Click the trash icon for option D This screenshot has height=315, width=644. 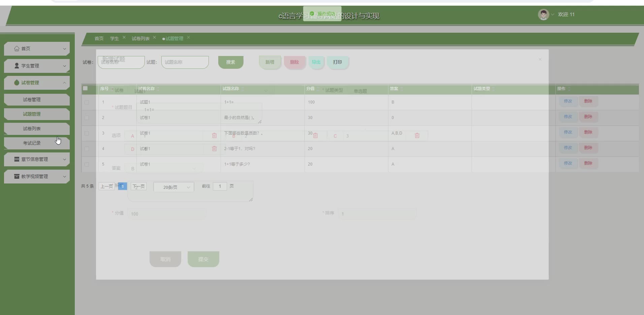tap(214, 148)
